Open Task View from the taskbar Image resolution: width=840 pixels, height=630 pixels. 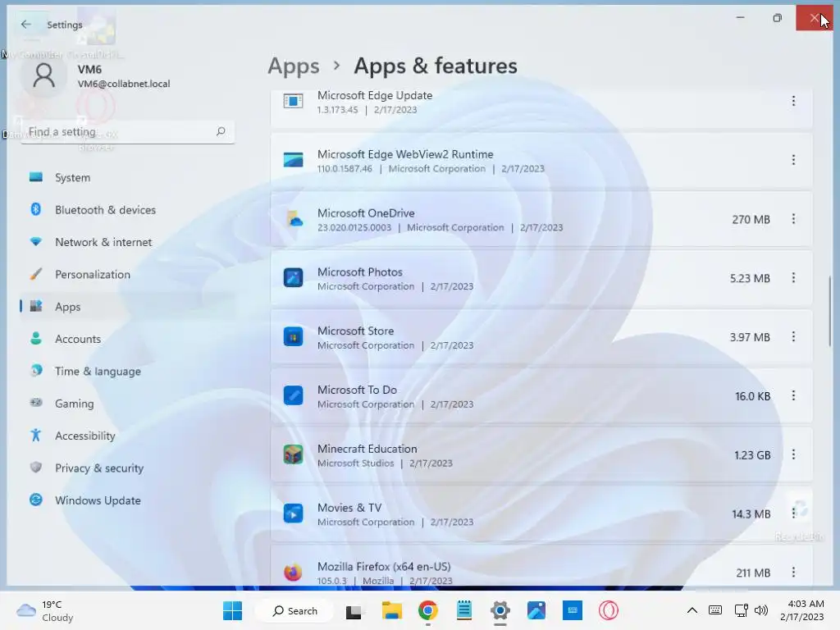[354, 611]
